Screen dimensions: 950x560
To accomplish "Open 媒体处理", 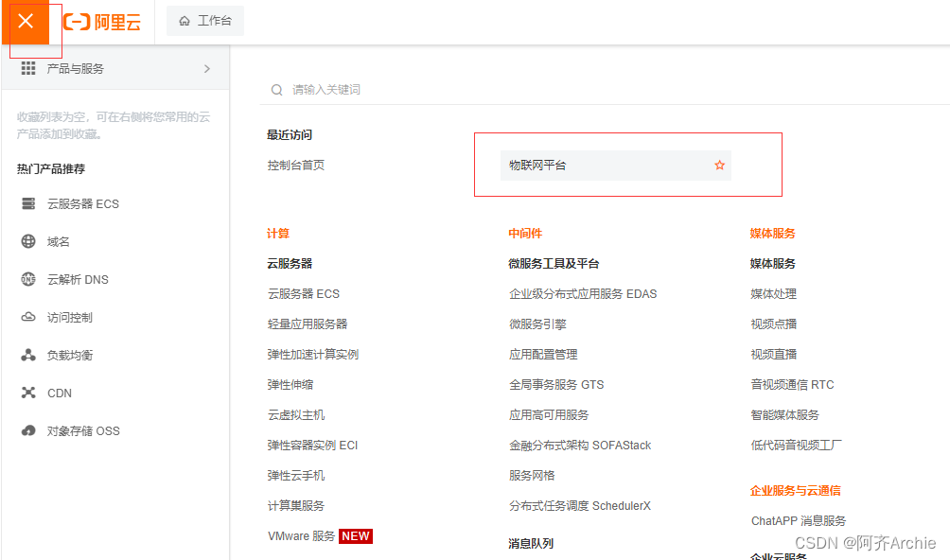I will [x=773, y=293].
